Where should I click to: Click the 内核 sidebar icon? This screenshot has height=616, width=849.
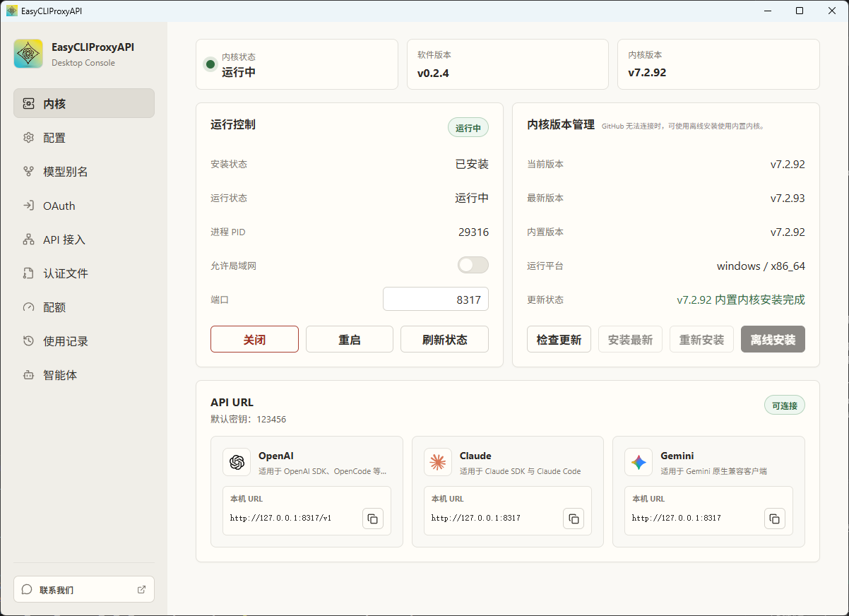click(28, 104)
